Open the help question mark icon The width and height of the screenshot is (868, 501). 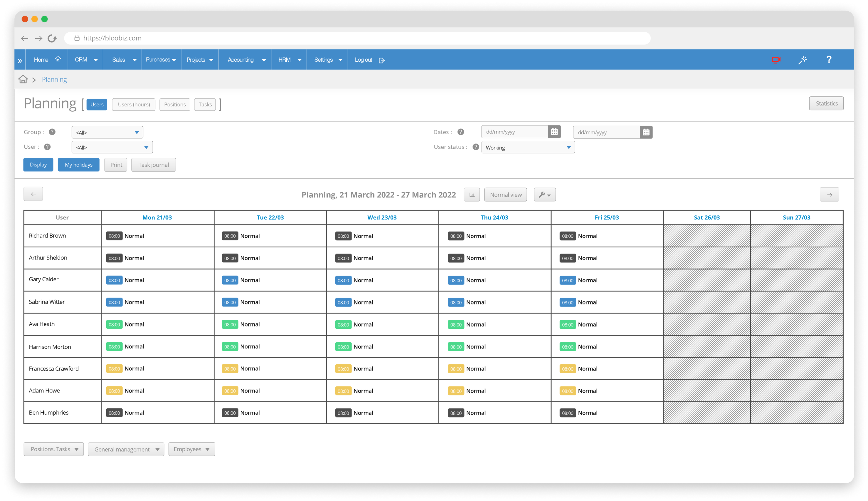tap(829, 60)
